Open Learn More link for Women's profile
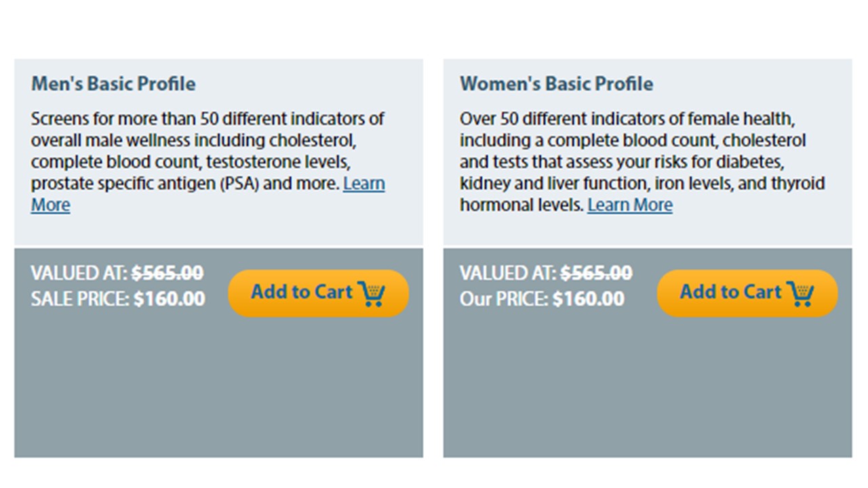The width and height of the screenshot is (868, 488). (x=630, y=205)
